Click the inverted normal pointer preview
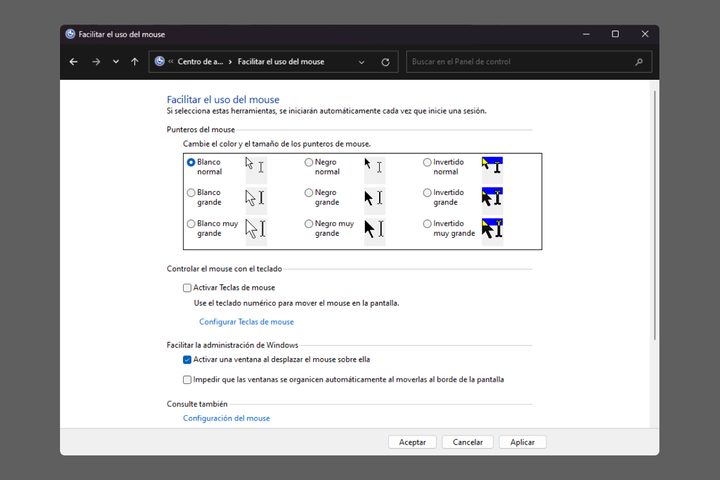Screen dimensions: 720x480 (x=491, y=167)
